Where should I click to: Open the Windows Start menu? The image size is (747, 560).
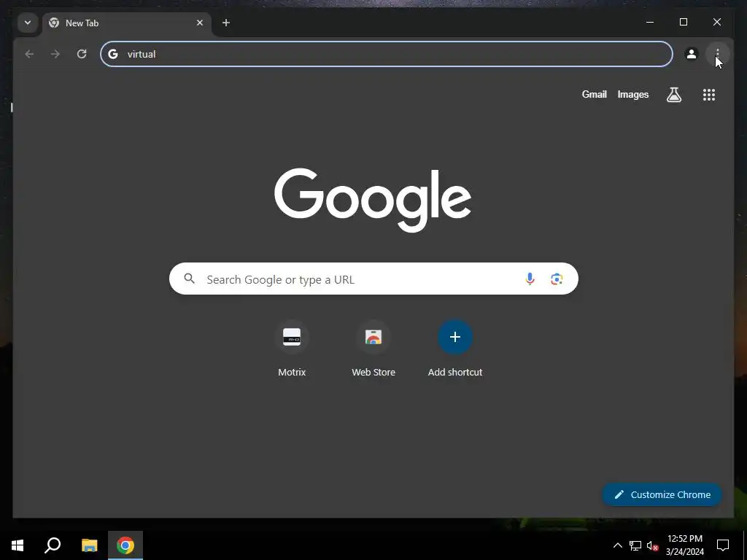pos(18,545)
